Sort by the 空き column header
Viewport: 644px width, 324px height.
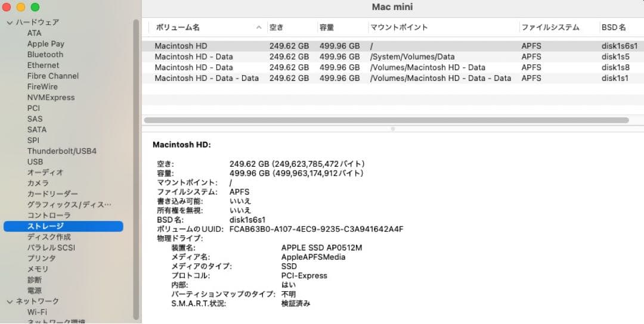(277, 27)
